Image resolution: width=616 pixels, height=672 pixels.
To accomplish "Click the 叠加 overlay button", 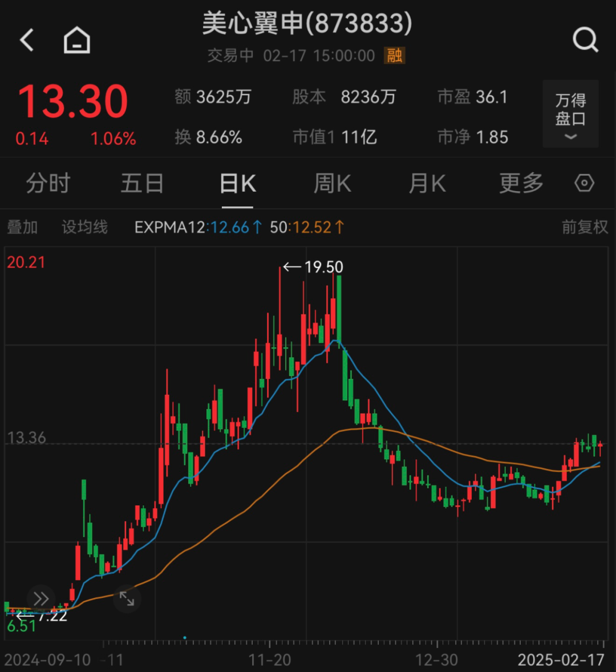I will tap(23, 226).
